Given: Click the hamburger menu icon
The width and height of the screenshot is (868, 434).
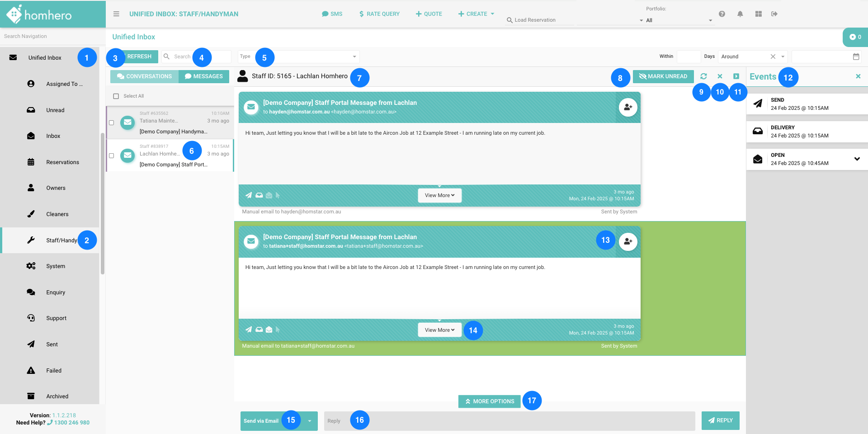Looking at the screenshot, I should pyautogui.click(x=116, y=14).
